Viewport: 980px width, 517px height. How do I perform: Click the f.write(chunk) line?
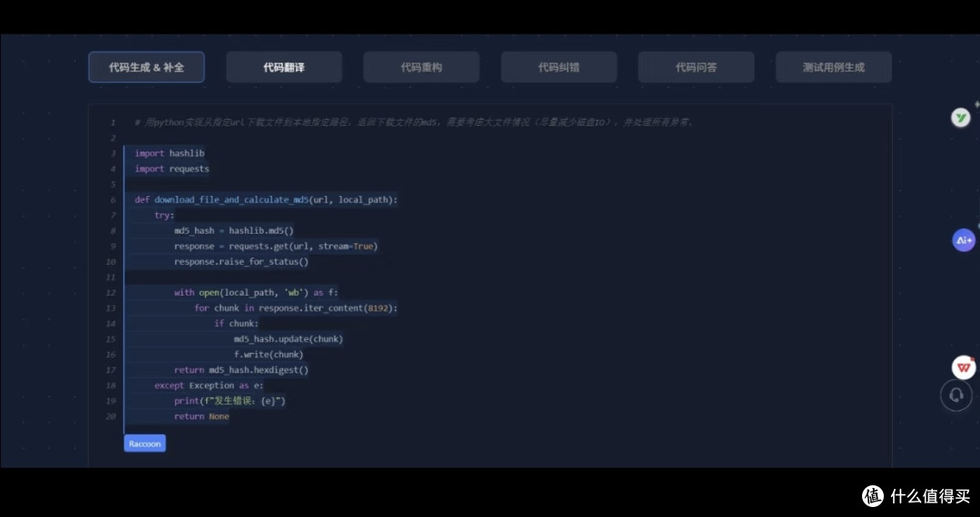pos(269,355)
